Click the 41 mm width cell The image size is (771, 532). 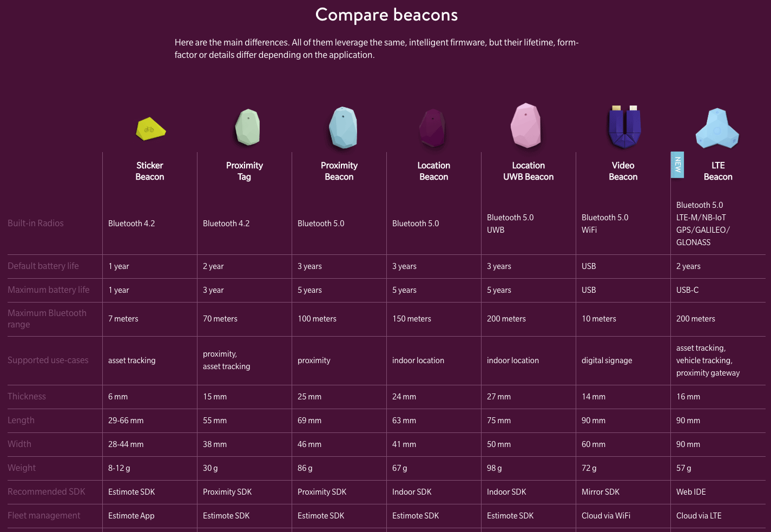click(x=404, y=444)
